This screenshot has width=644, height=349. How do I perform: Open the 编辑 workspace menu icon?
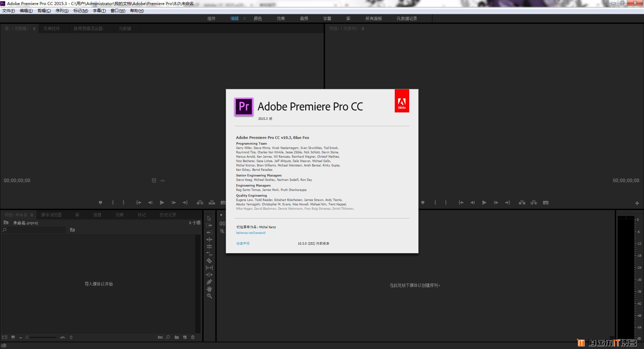245,18
